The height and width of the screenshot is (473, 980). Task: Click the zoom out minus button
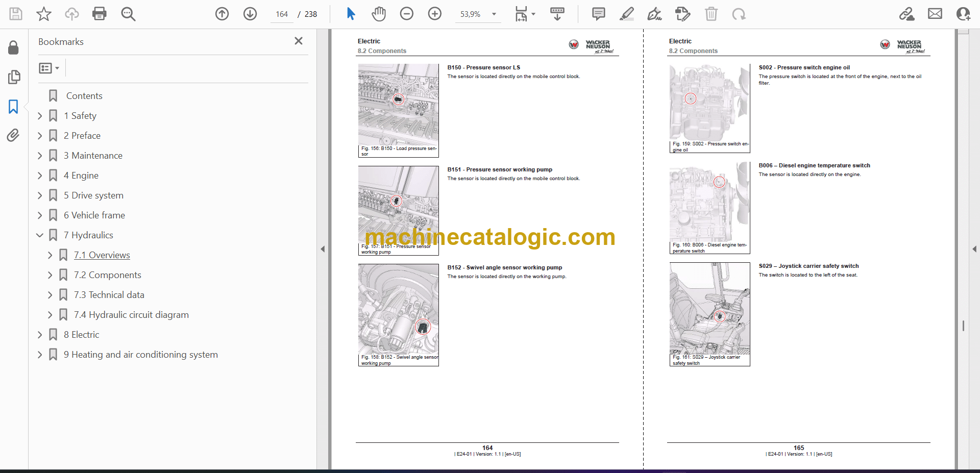[x=407, y=14]
